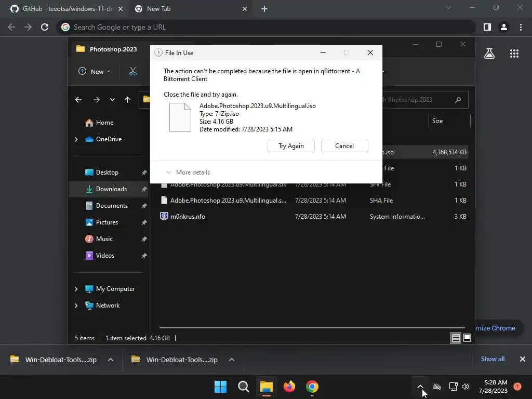Open the notification badge in taskbar

pos(517,387)
